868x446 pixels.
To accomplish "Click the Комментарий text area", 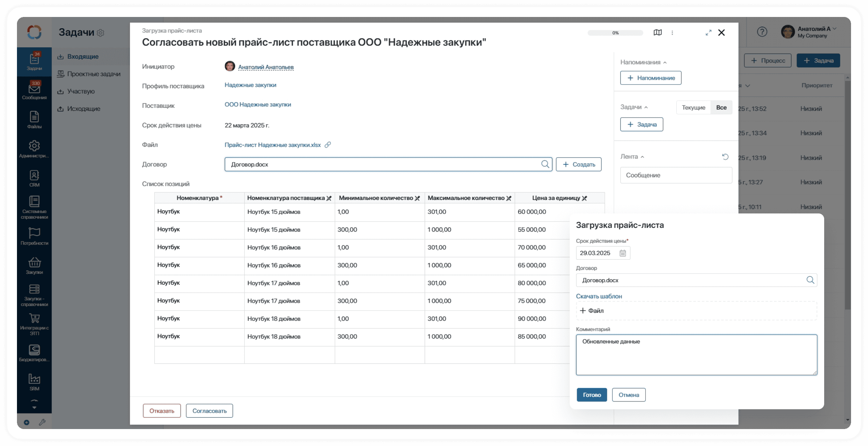I will [x=696, y=354].
